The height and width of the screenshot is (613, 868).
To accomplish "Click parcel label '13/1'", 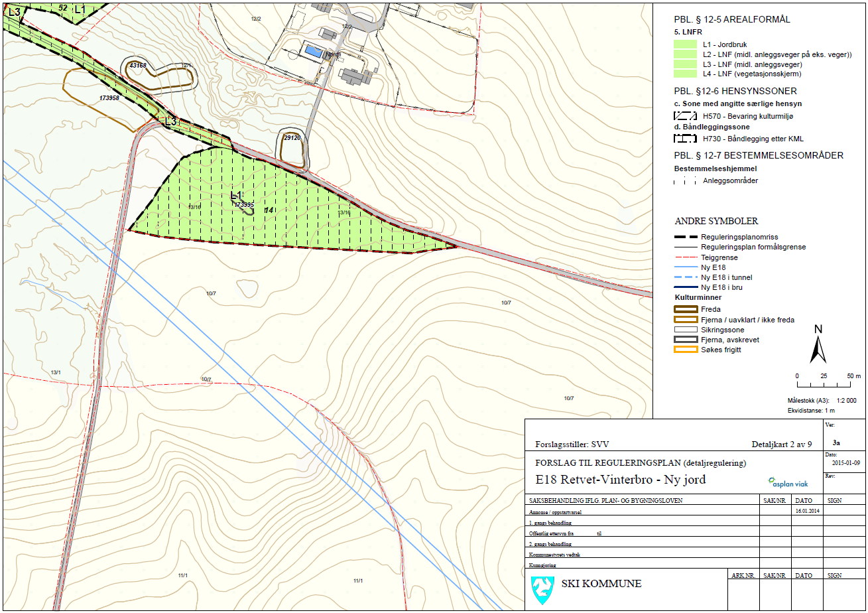I will 55,372.
